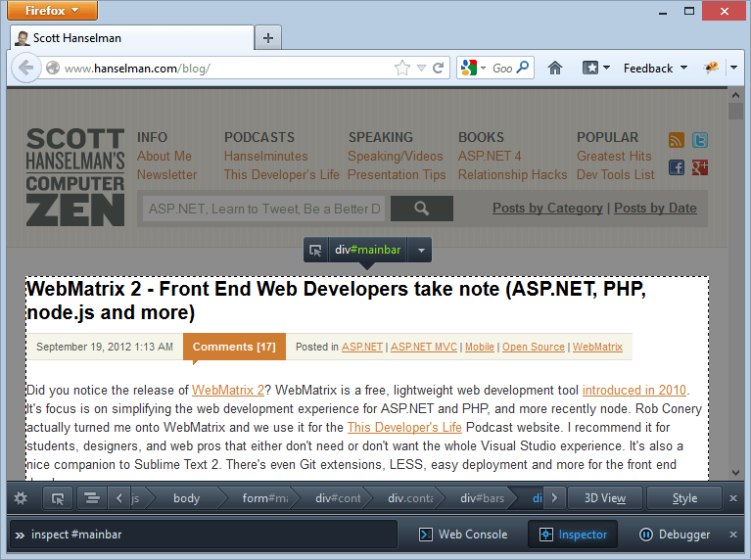Open the div#mainbar infobar dropdown arrow

421,250
